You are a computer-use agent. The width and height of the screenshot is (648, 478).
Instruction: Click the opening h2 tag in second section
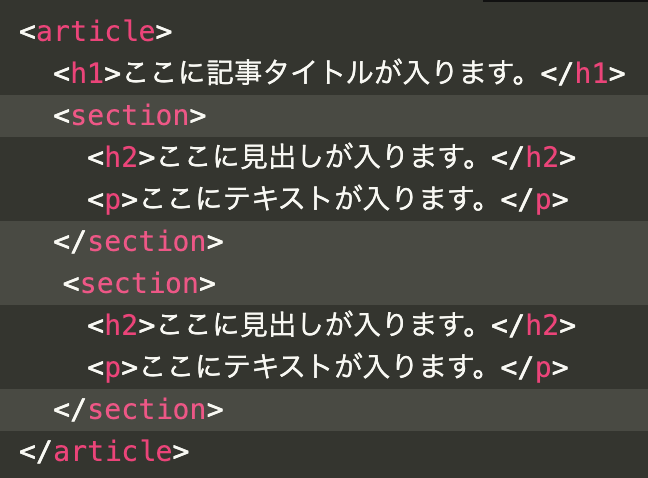(x=121, y=325)
